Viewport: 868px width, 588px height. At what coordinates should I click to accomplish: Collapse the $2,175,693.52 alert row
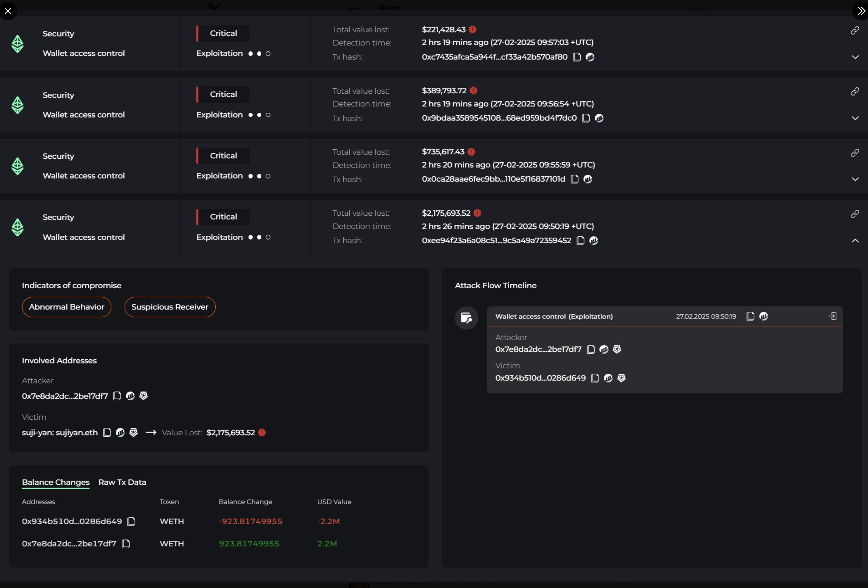point(855,241)
